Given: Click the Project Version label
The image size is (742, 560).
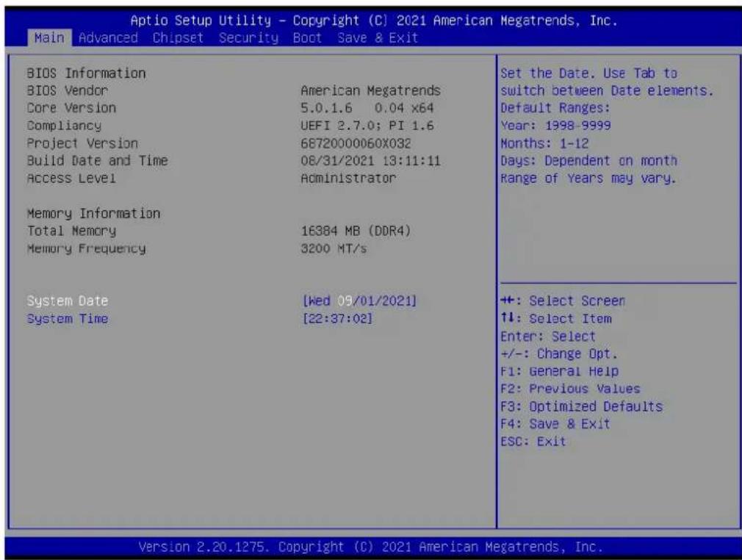Looking at the screenshot, I should point(82,143).
